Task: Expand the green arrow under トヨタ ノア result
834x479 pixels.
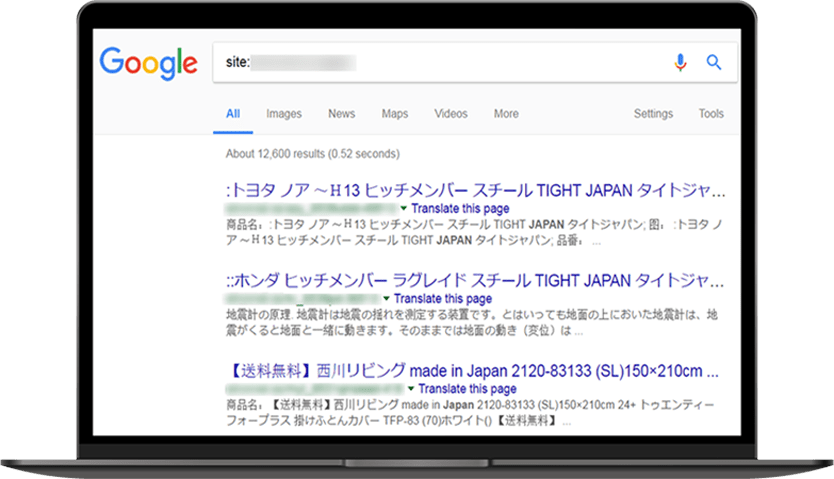Action: (x=404, y=208)
